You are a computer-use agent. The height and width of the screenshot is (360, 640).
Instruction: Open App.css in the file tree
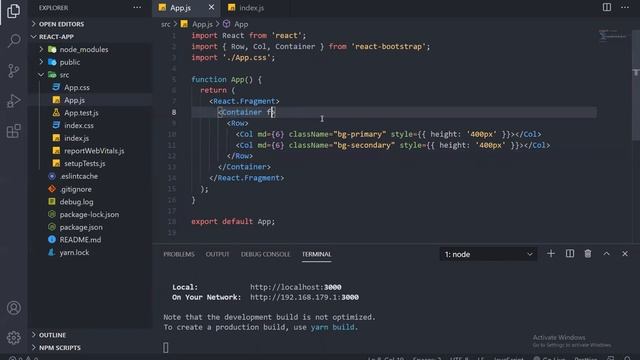[90, 87]
